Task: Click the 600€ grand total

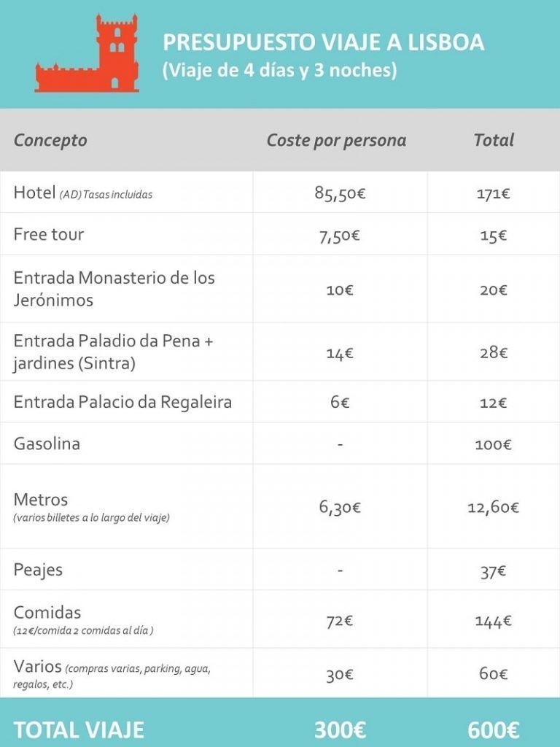Action: 493,729
